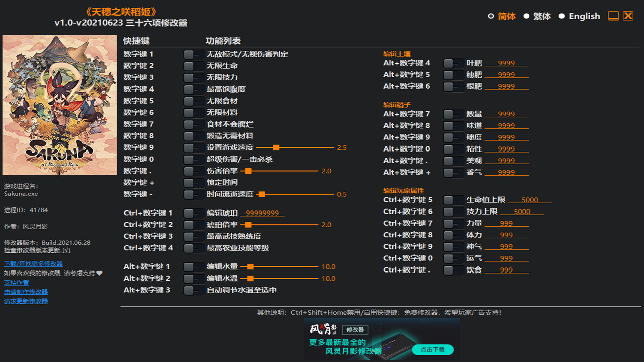Image resolution: width=644 pixels, height=362 pixels.
Task: Switch language to English
Action: coord(561,16)
